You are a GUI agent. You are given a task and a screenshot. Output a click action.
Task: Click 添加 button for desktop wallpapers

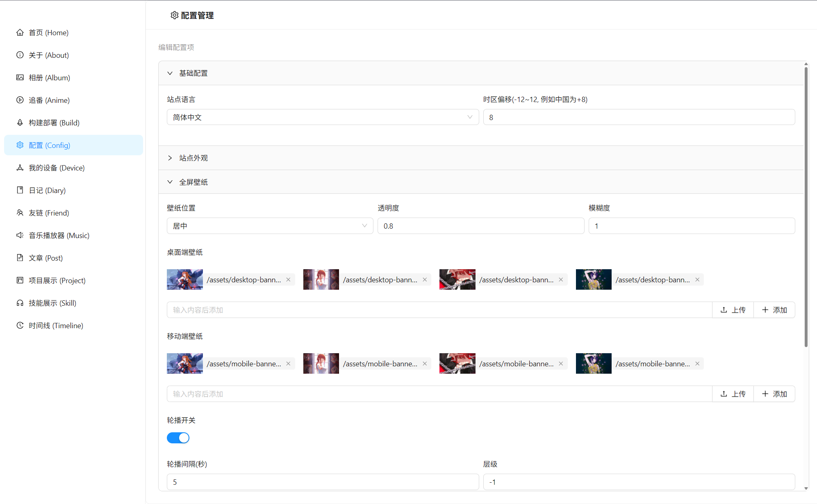point(774,310)
